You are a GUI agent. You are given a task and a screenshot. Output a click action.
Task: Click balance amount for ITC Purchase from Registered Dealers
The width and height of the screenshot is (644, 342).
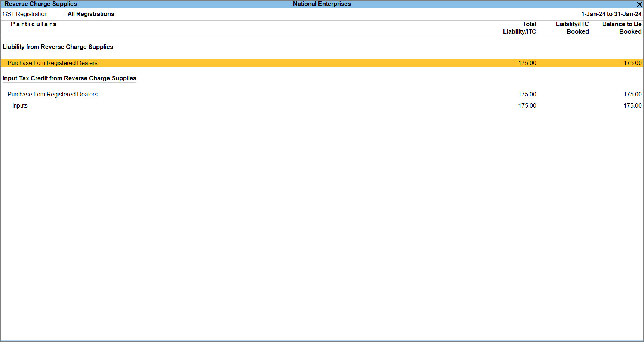[x=632, y=95]
